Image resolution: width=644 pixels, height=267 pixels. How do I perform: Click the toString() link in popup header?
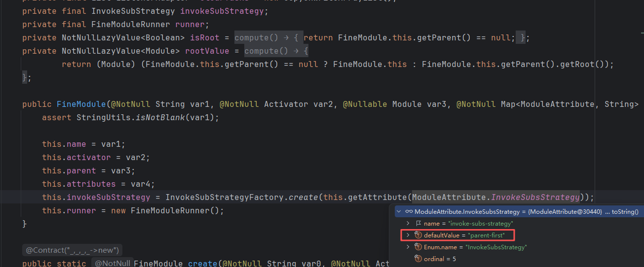point(625,212)
